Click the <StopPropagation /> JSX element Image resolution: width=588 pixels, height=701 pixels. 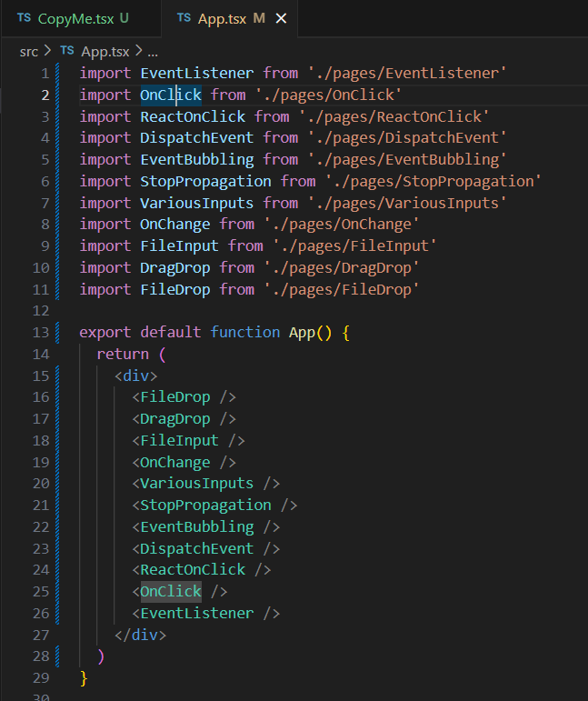tap(214, 506)
